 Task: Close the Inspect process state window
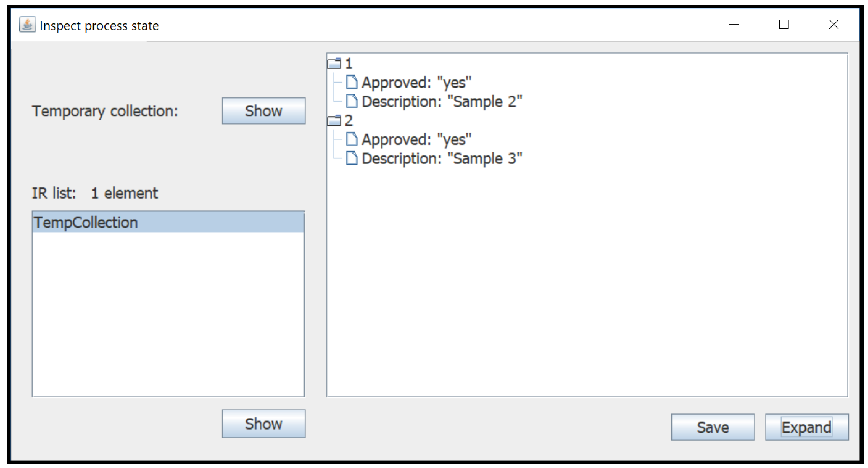833,24
